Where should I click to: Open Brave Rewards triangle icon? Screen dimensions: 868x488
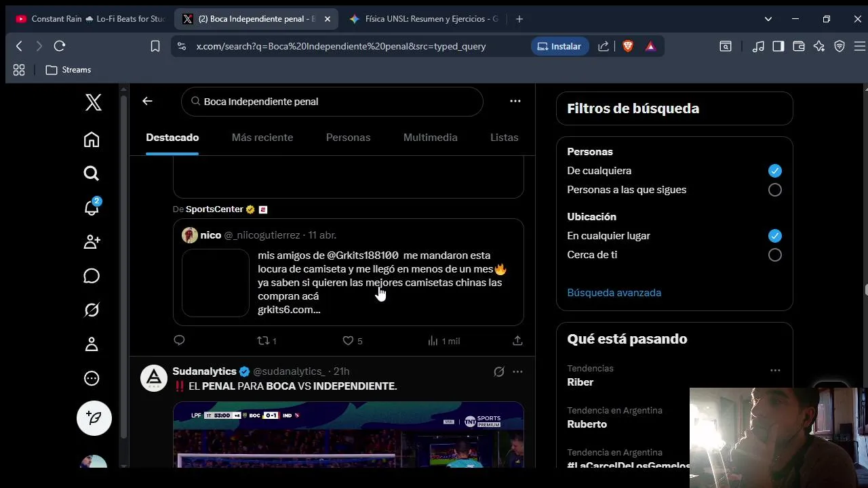click(650, 46)
